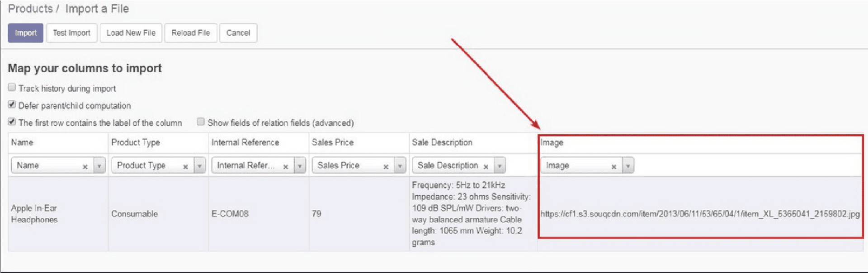Viewport: 868px width, 273px height.
Task: Click the souqcdn image URL text
Action: tap(700, 214)
